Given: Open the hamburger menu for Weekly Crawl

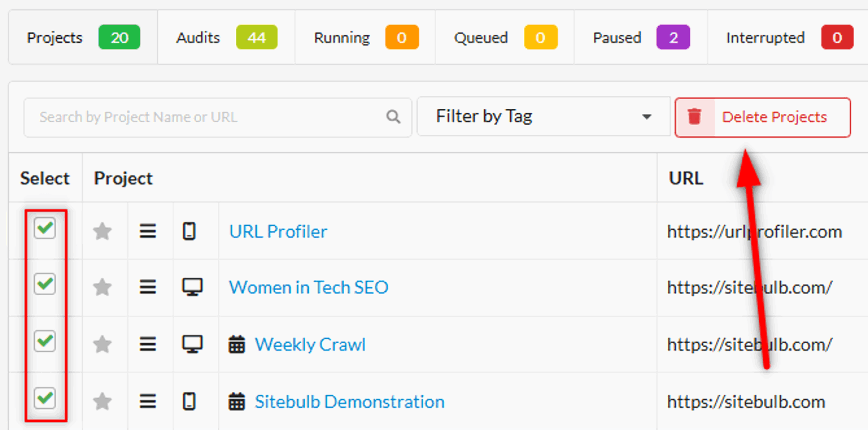Looking at the screenshot, I should click(x=148, y=344).
